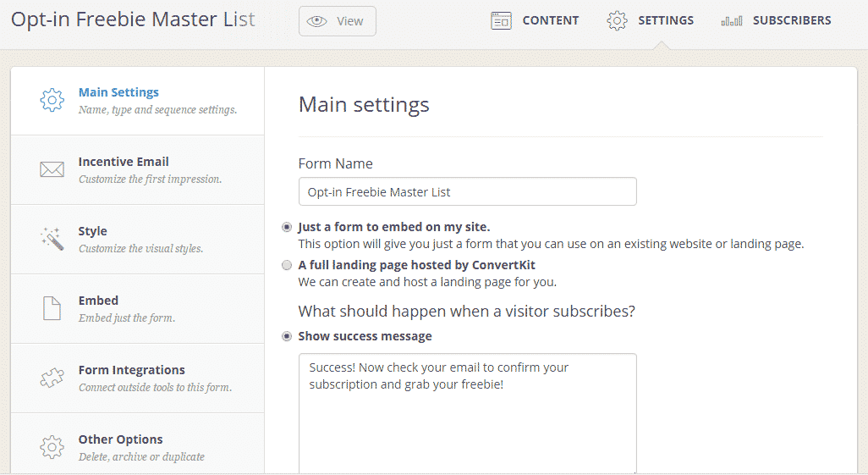This screenshot has height=475, width=868.
Task: Choose the Show success message radio
Action: [x=287, y=336]
